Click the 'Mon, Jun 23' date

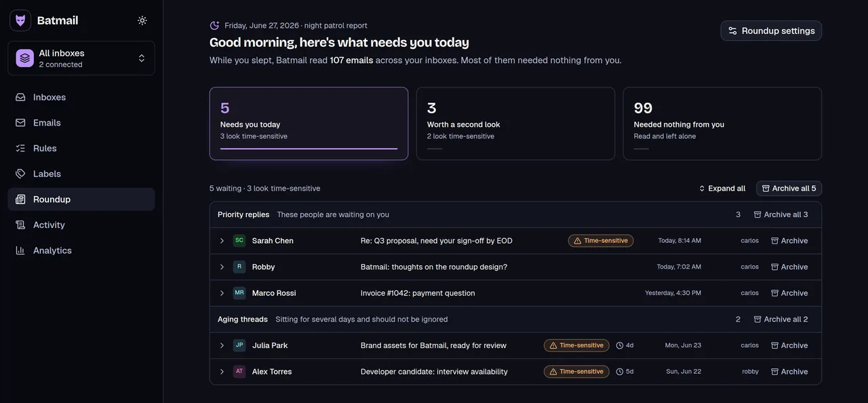coord(683,345)
